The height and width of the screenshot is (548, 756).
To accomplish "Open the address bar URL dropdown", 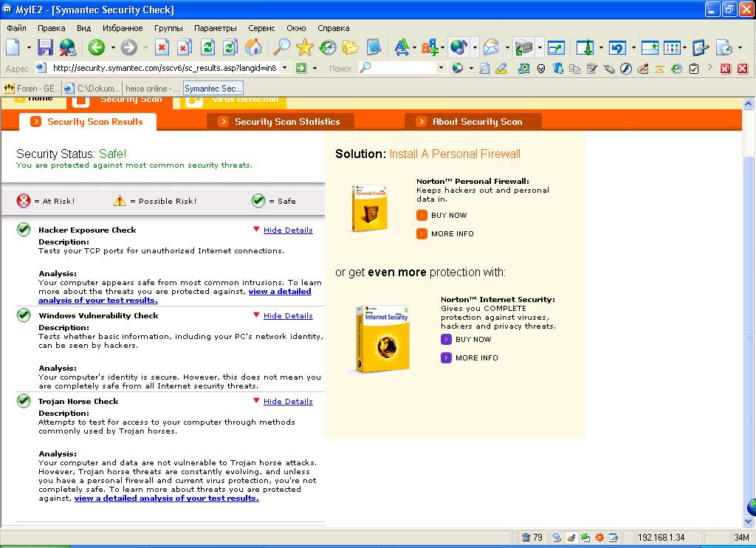I will [x=285, y=67].
